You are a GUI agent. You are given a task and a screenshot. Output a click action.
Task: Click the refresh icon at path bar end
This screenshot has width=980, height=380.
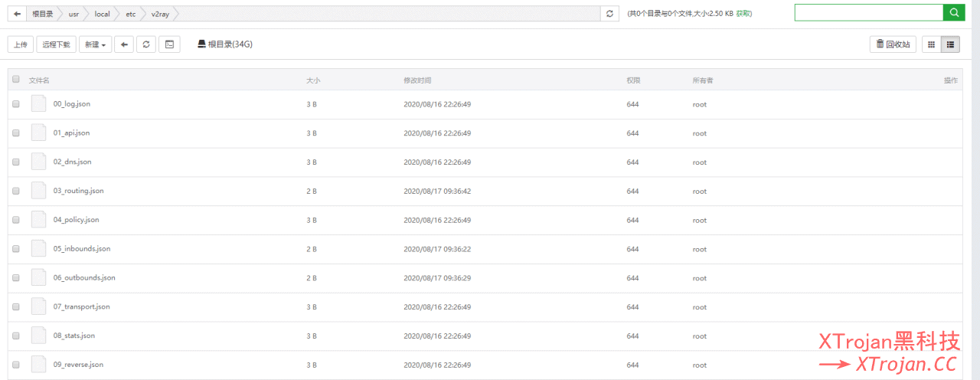pyautogui.click(x=609, y=14)
